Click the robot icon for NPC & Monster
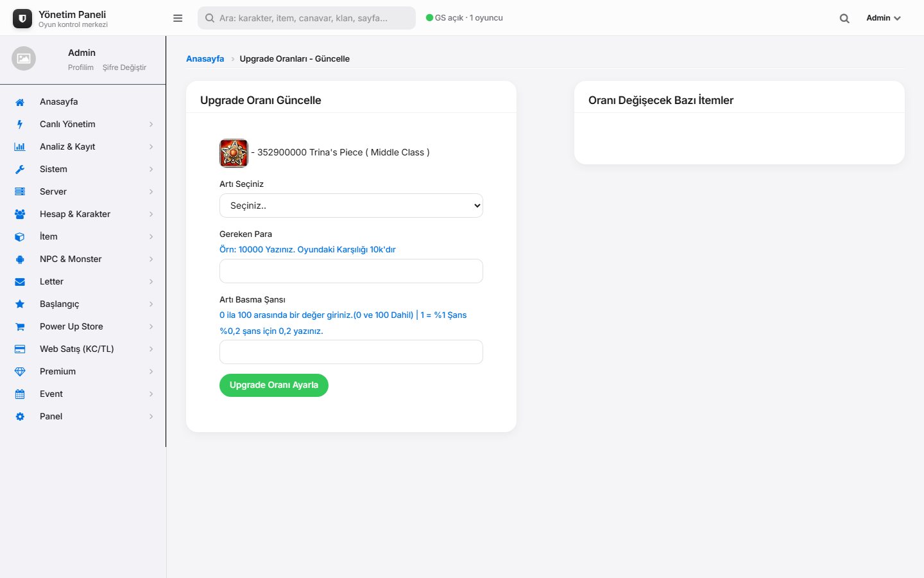 pyautogui.click(x=20, y=259)
